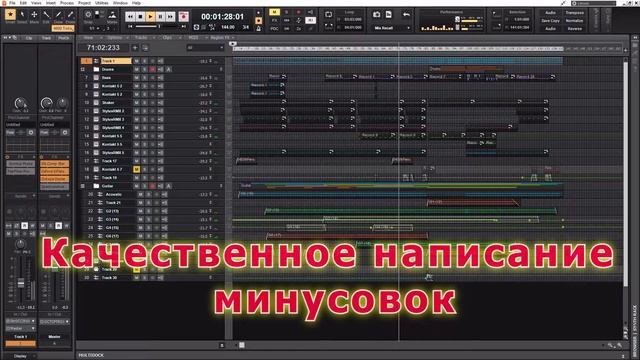Open the Insert menu
The height and width of the screenshot is (360, 640).
tap(51, 3)
